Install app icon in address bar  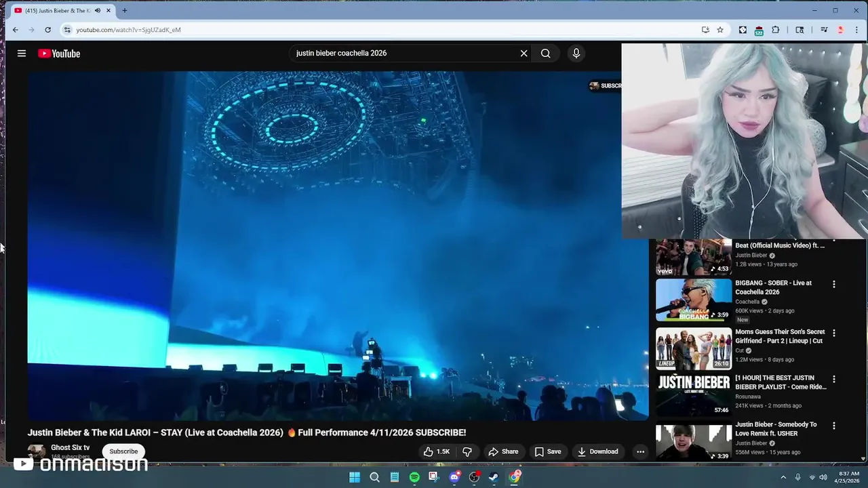click(705, 30)
